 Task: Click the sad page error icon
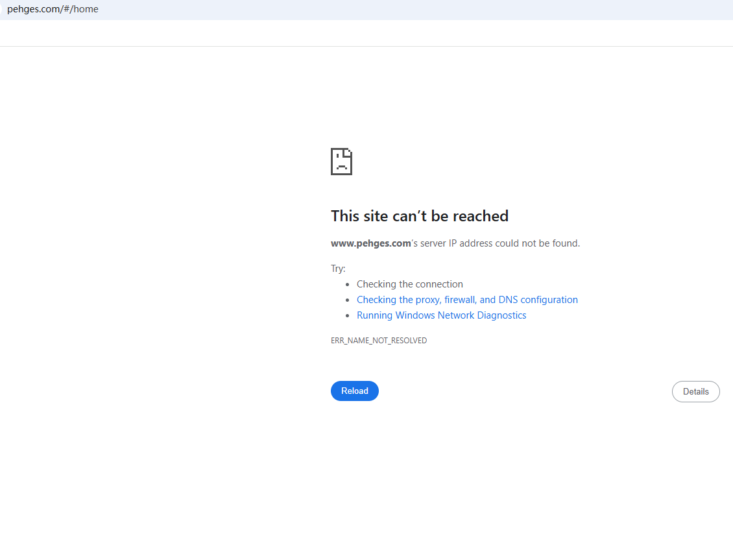(341, 162)
